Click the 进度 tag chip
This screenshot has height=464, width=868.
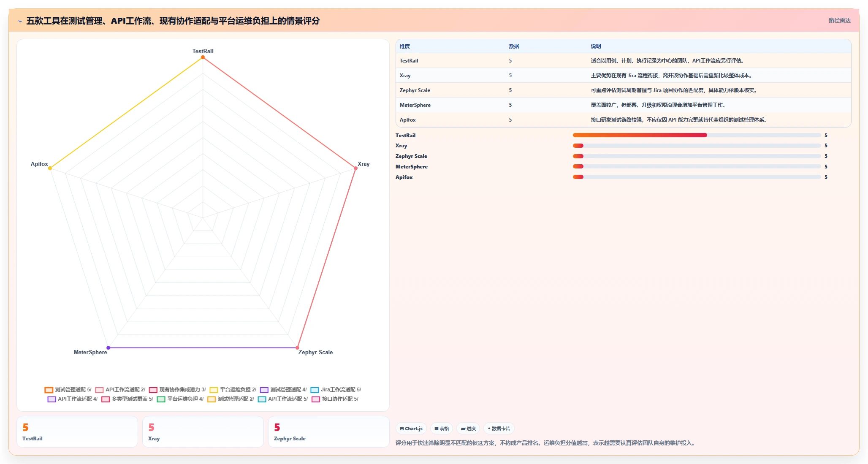tap(468, 429)
